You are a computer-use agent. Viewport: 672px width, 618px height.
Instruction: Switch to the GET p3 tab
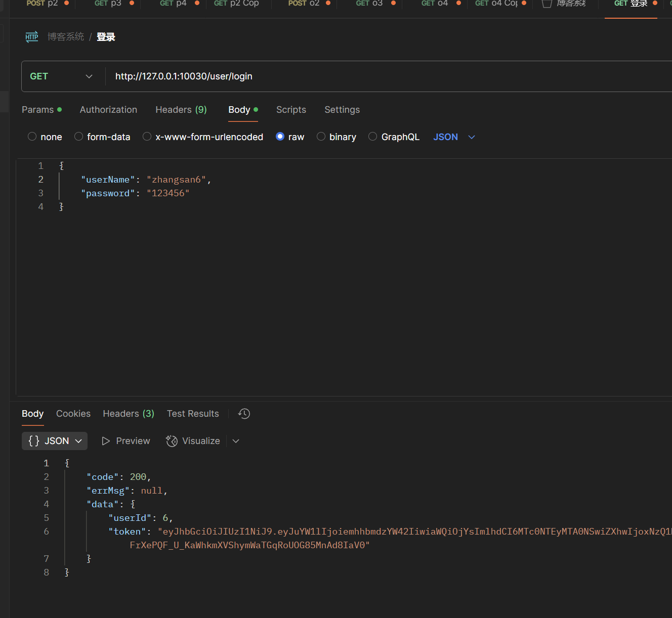[114, 4]
